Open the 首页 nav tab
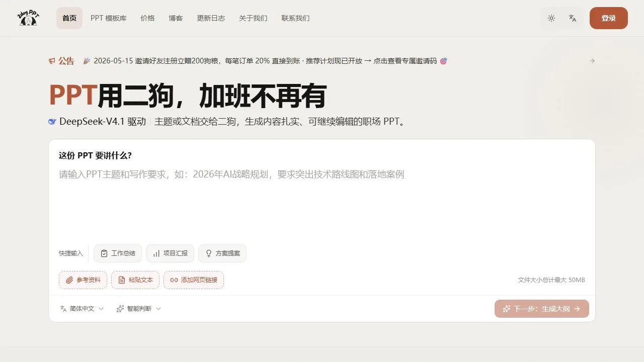644x362 pixels. 69,18
